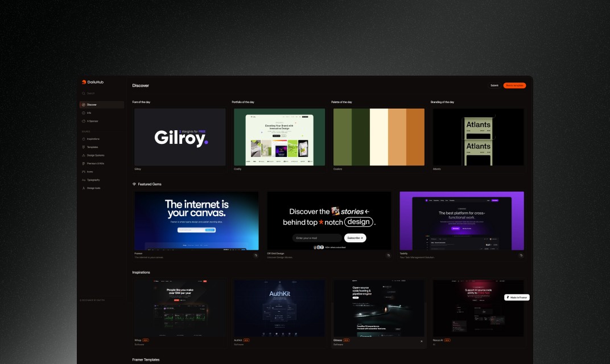Click the NEW badge next to Nexus AI
Screen dimensions: 610x364
coord(447,340)
